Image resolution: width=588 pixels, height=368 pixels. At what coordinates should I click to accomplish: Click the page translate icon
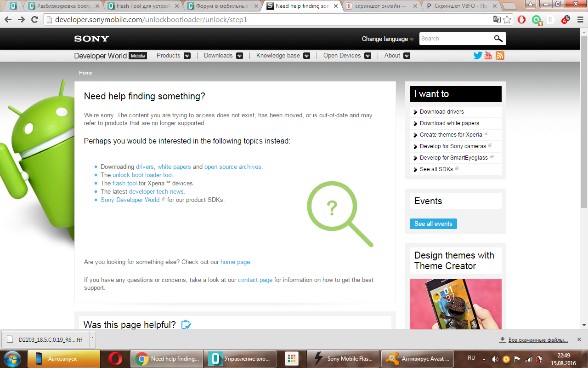pyautogui.click(x=497, y=20)
